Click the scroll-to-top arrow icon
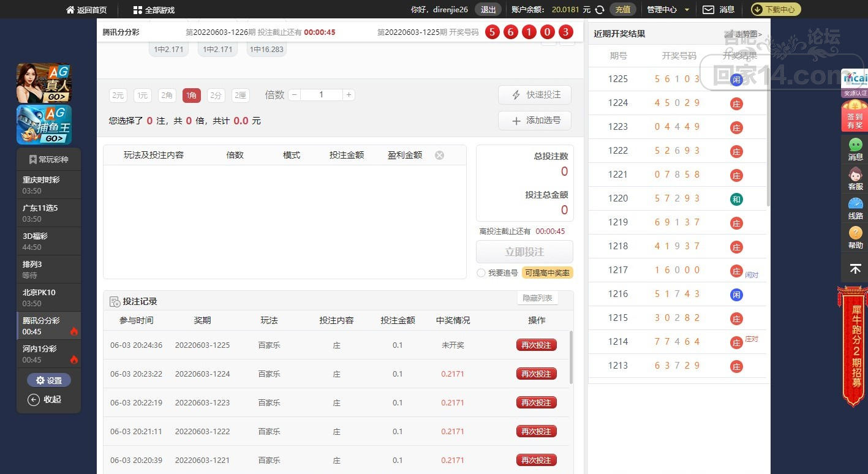This screenshot has height=474, width=868. (x=855, y=269)
